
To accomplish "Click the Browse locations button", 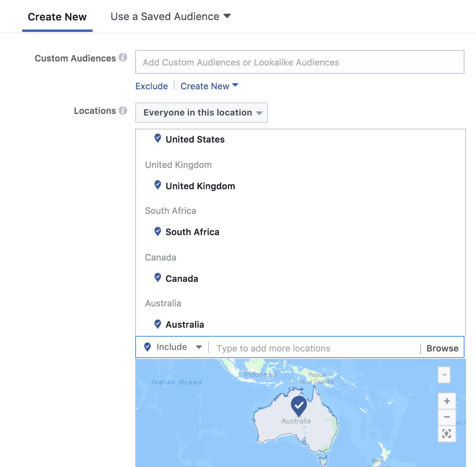I will [x=442, y=348].
